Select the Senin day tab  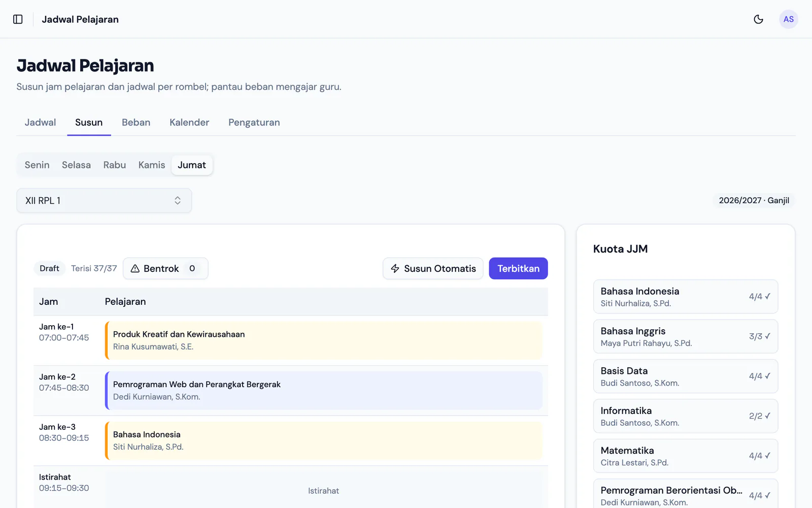[x=37, y=165]
